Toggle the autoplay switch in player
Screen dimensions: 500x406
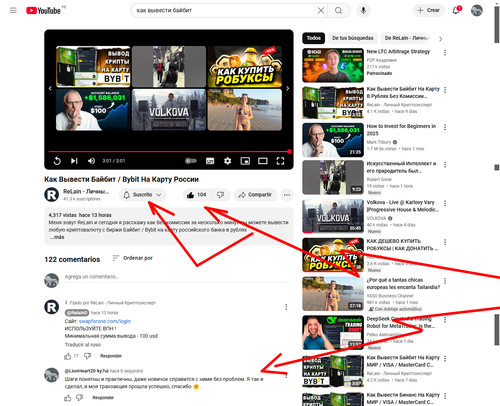(191, 161)
